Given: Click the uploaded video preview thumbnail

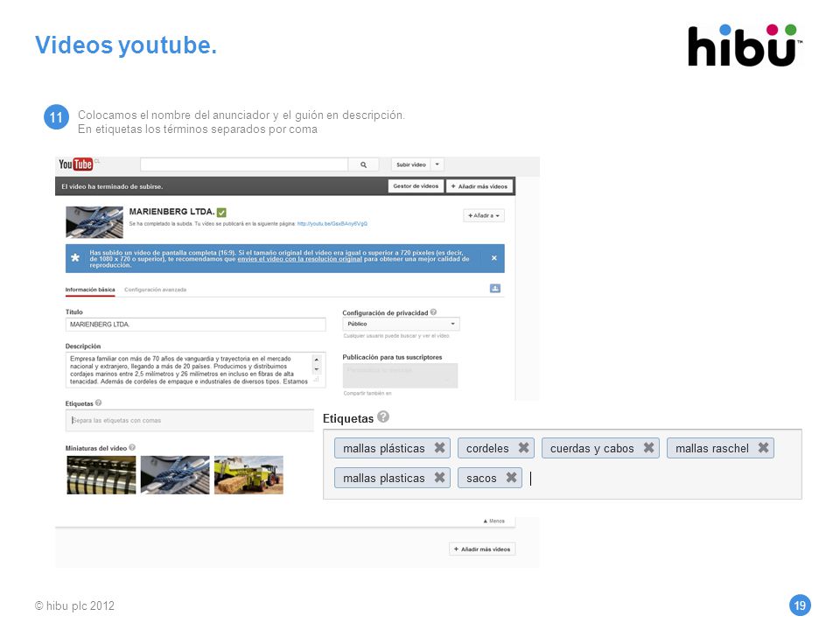Looking at the screenshot, I should (94, 221).
